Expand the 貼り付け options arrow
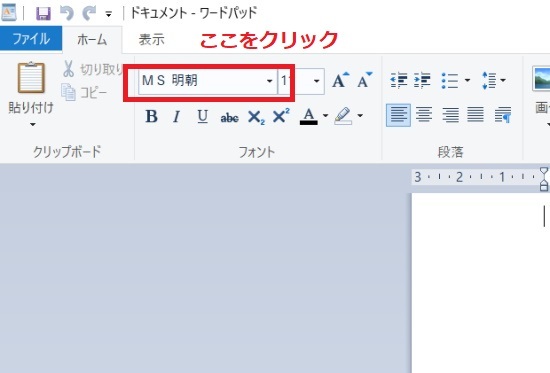The image size is (550, 373). 33,124
